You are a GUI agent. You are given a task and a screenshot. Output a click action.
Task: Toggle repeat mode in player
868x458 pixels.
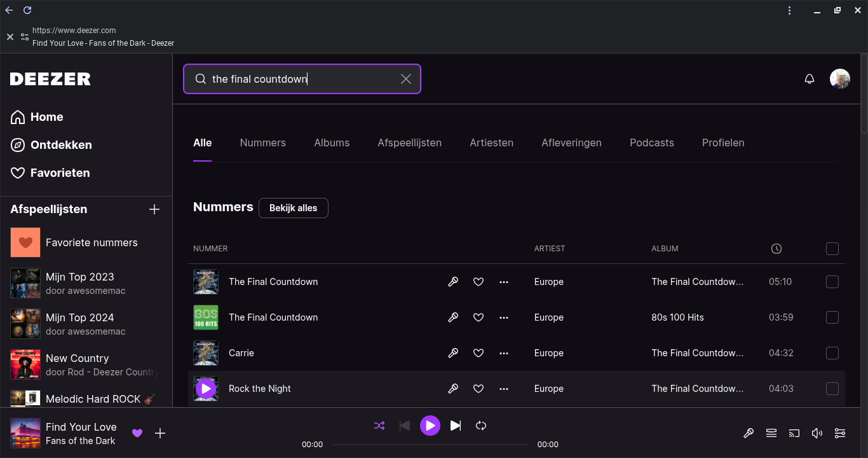pos(481,426)
